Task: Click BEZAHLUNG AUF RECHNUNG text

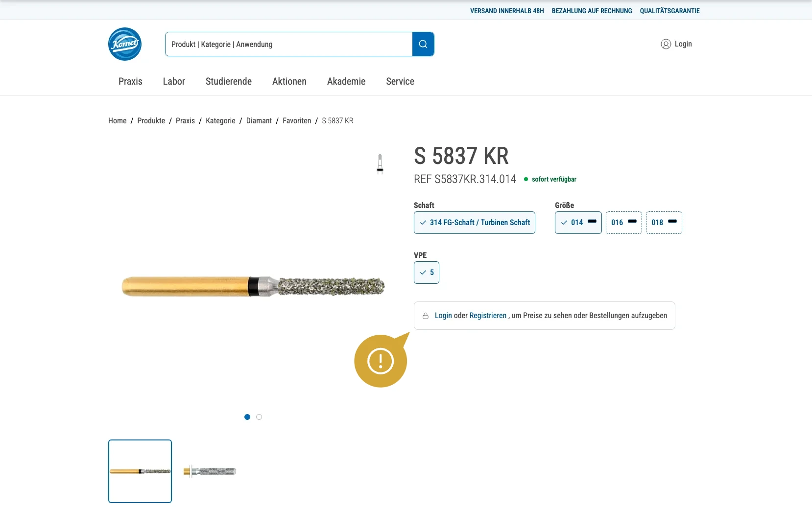Action: coord(592,11)
